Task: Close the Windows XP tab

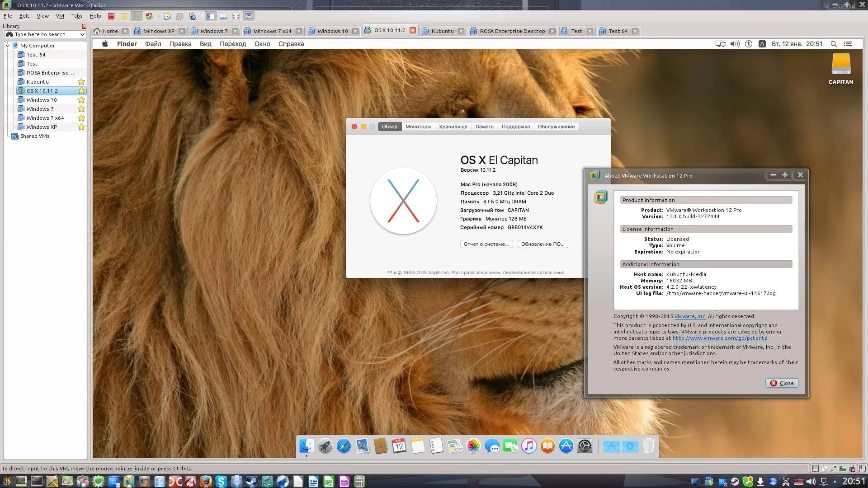Action: pyautogui.click(x=182, y=31)
